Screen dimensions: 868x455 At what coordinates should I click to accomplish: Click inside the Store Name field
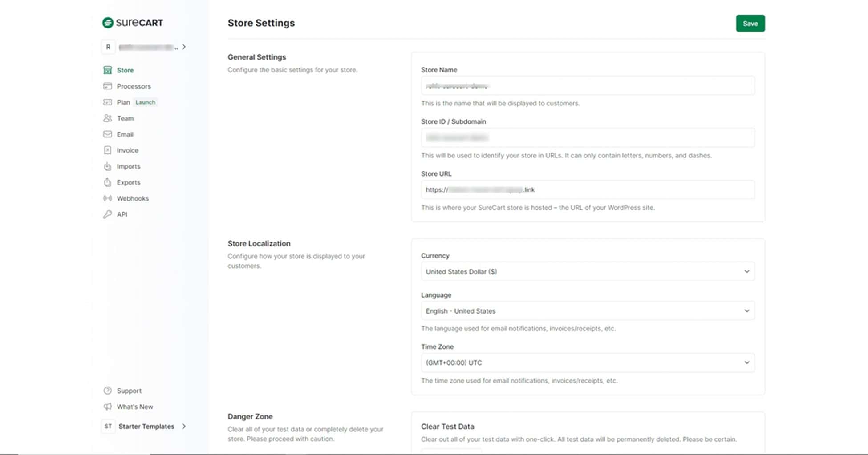(x=588, y=85)
